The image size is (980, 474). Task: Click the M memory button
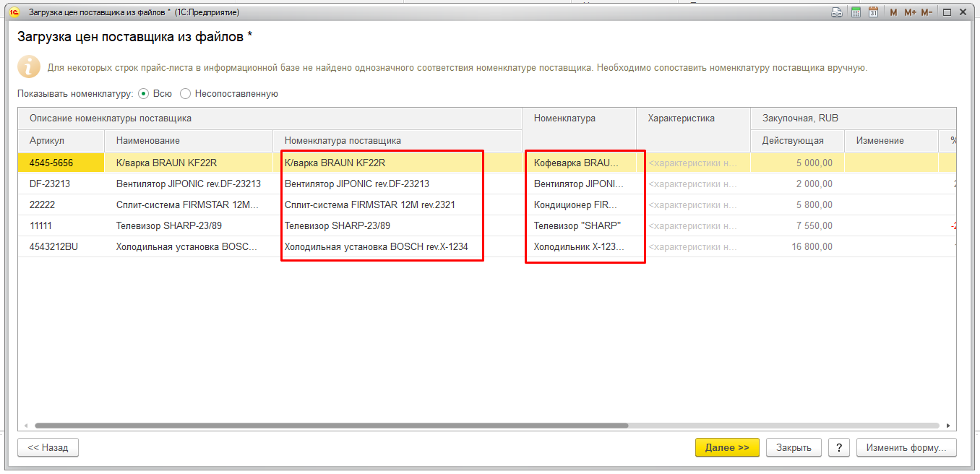coord(893,12)
